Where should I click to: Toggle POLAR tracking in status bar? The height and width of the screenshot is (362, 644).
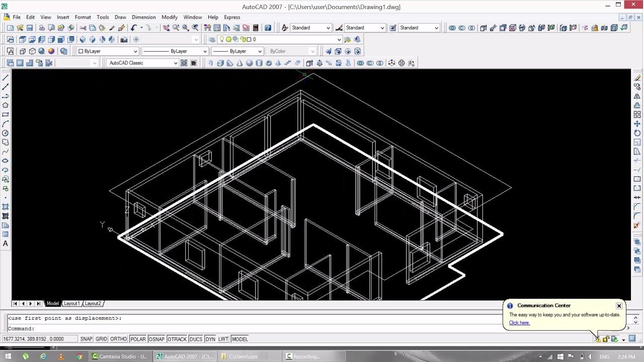[138, 339]
